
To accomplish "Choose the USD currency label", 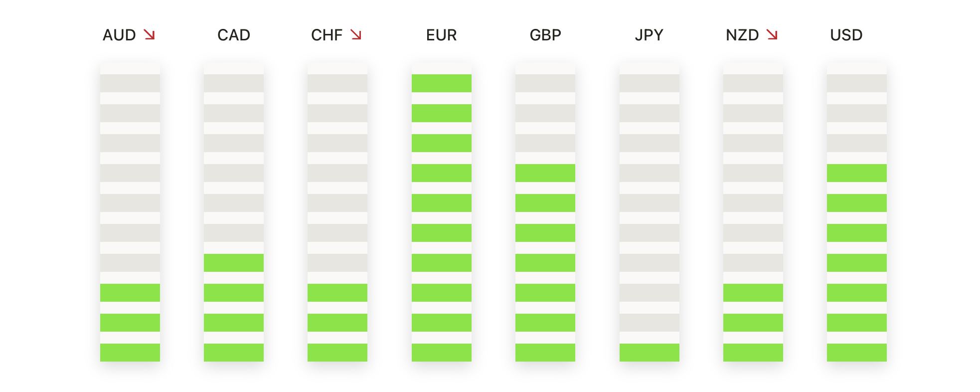I will 846,35.
